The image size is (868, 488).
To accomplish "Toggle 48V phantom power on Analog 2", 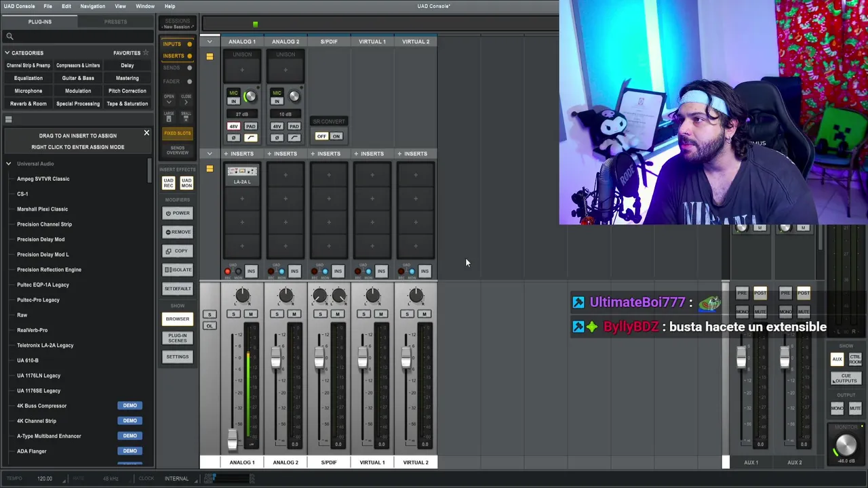I will [277, 127].
